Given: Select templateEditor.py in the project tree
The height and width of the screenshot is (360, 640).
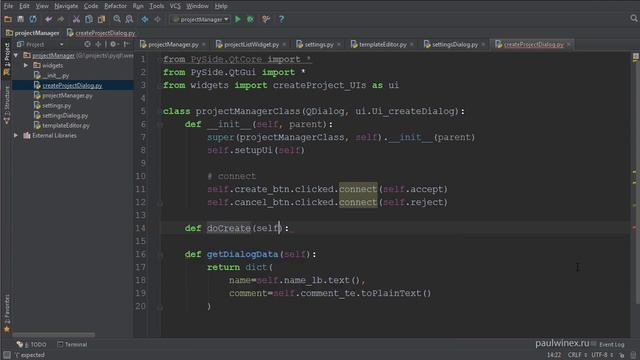Looking at the screenshot, I should coord(66,125).
